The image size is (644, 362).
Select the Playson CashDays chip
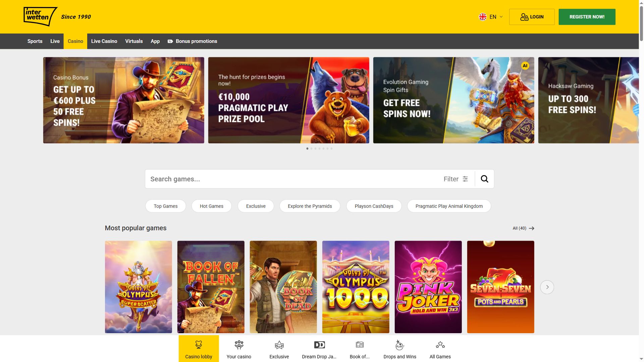[x=374, y=206]
